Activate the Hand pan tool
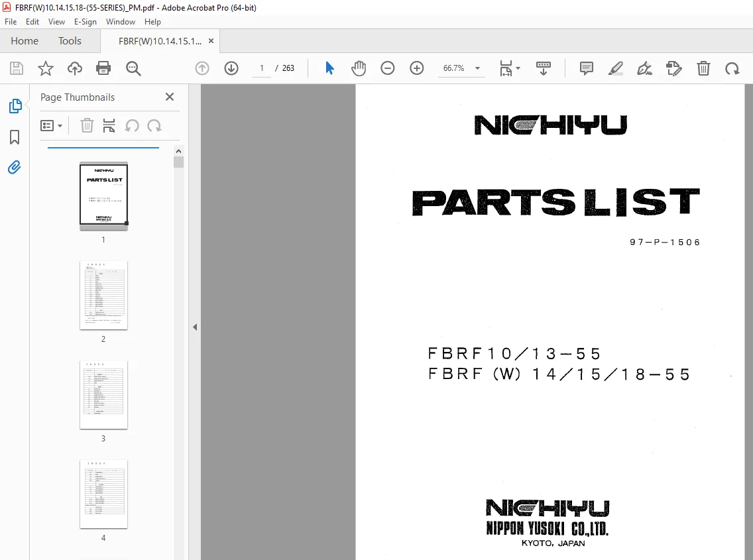This screenshot has width=753, height=560. point(358,68)
